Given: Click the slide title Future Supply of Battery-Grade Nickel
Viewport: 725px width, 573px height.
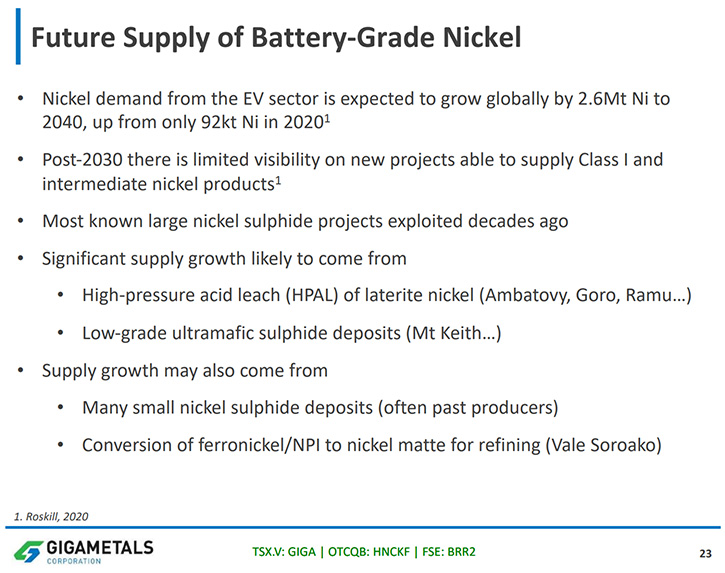Looking at the screenshot, I should (x=276, y=37).
